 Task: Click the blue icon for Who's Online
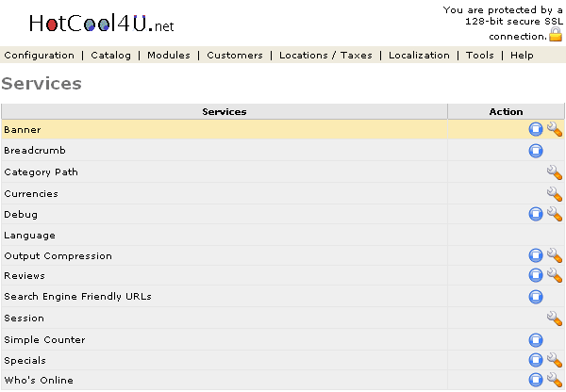[x=536, y=381]
